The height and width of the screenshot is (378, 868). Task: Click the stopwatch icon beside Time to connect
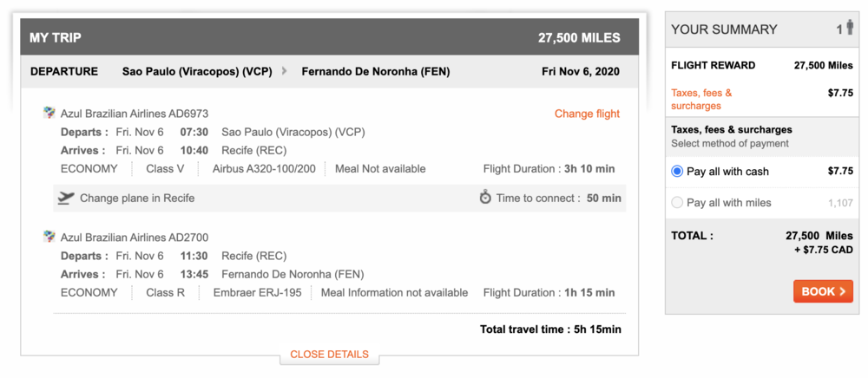tap(485, 198)
